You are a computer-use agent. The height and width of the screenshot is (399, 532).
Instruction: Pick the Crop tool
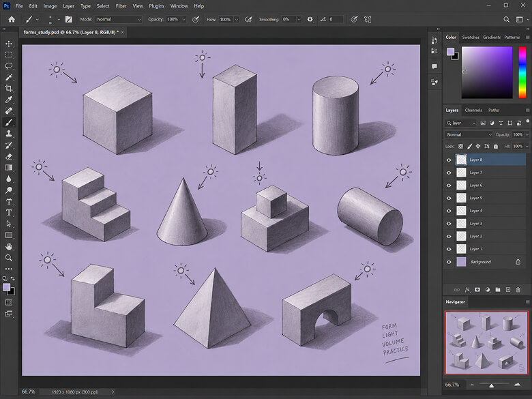[x=9, y=89]
